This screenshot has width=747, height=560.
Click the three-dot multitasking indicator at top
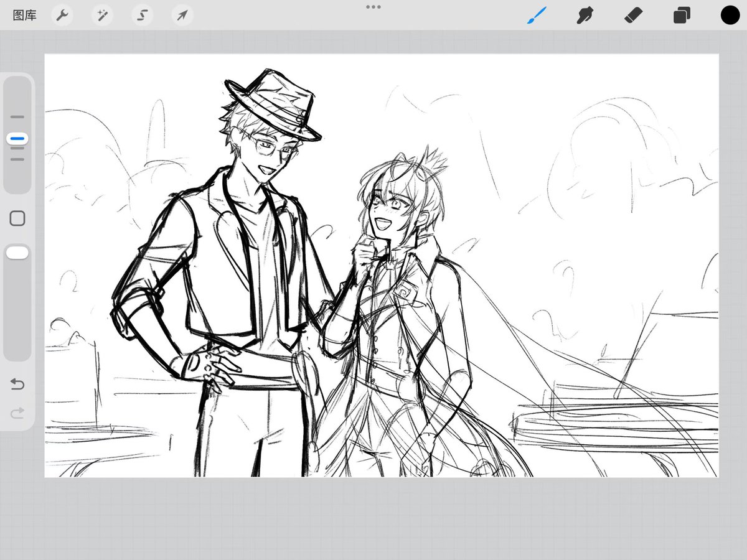click(374, 7)
